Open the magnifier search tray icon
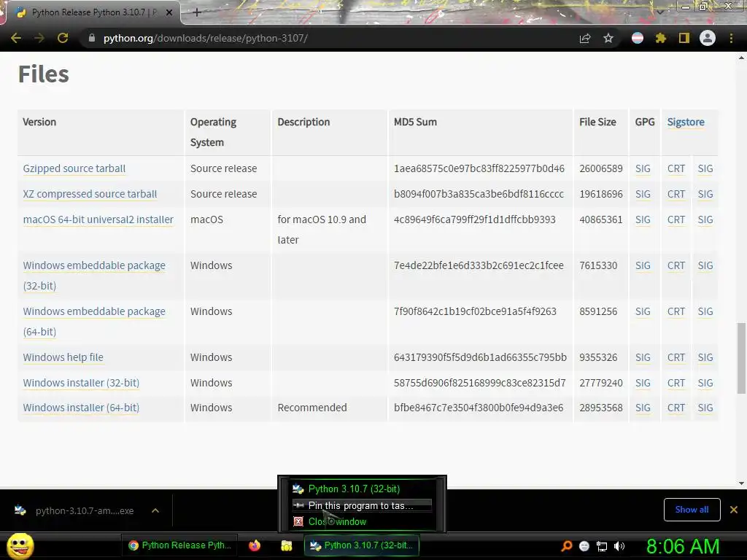The width and height of the screenshot is (747, 560). tap(566, 545)
